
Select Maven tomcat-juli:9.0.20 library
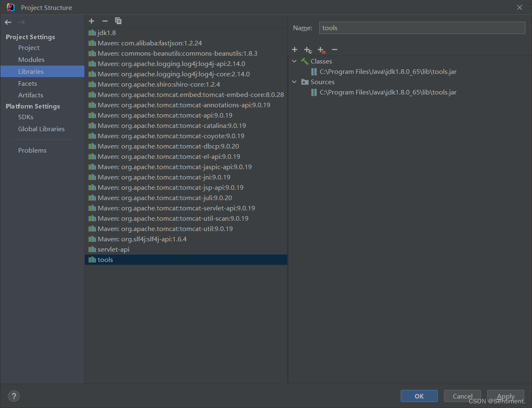click(x=186, y=198)
